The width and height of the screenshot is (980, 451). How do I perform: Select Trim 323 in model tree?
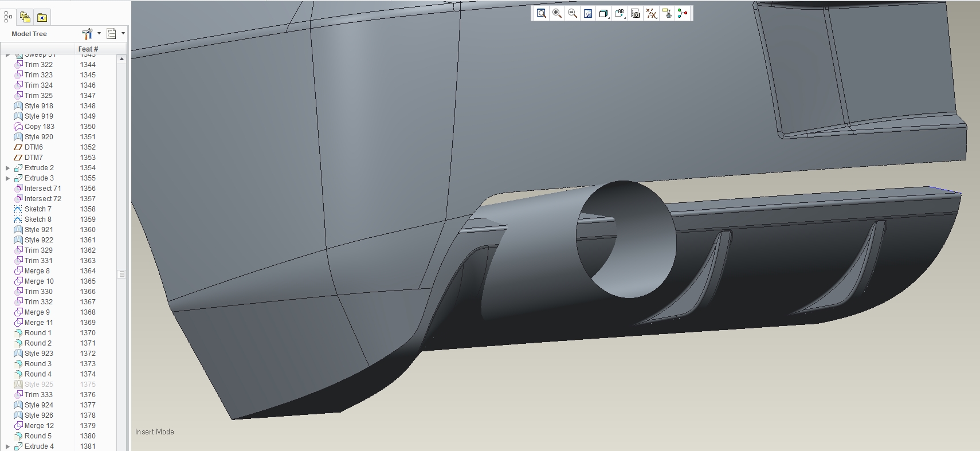point(38,75)
